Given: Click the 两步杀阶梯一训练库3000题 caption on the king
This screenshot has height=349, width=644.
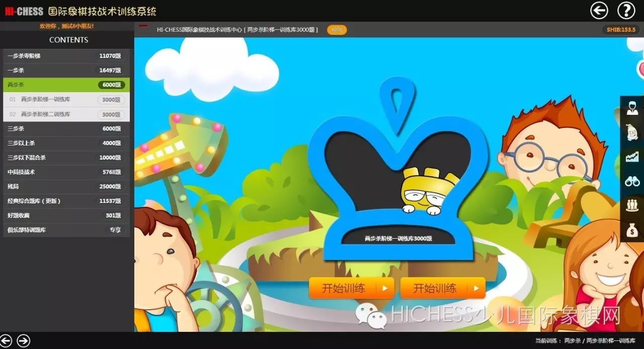Looking at the screenshot, I should tap(398, 239).
